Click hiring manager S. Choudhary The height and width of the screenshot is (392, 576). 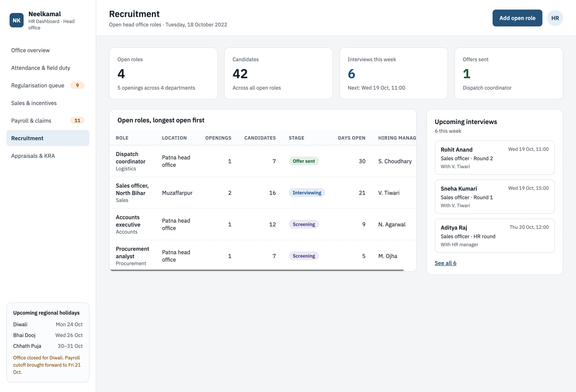pos(395,161)
